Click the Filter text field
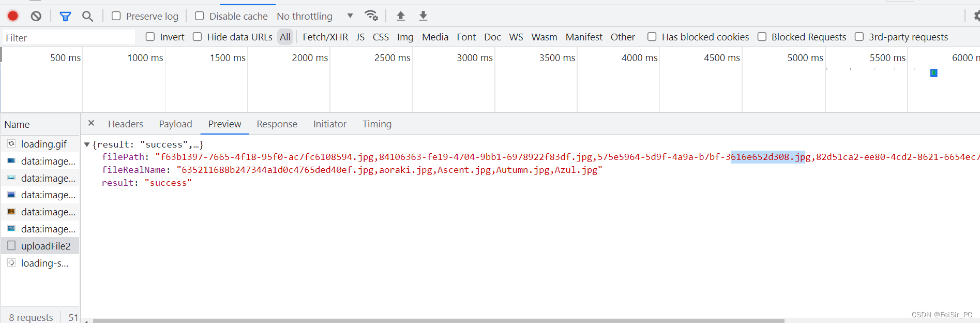 pos(68,37)
